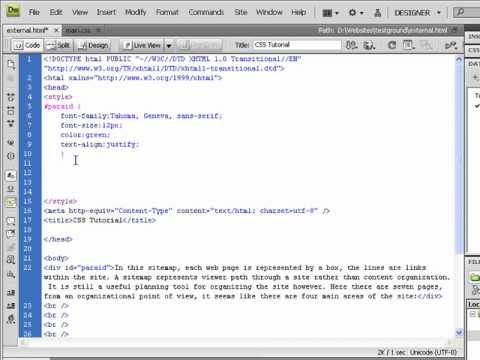Collapse the site root in Files panel

(472, 314)
